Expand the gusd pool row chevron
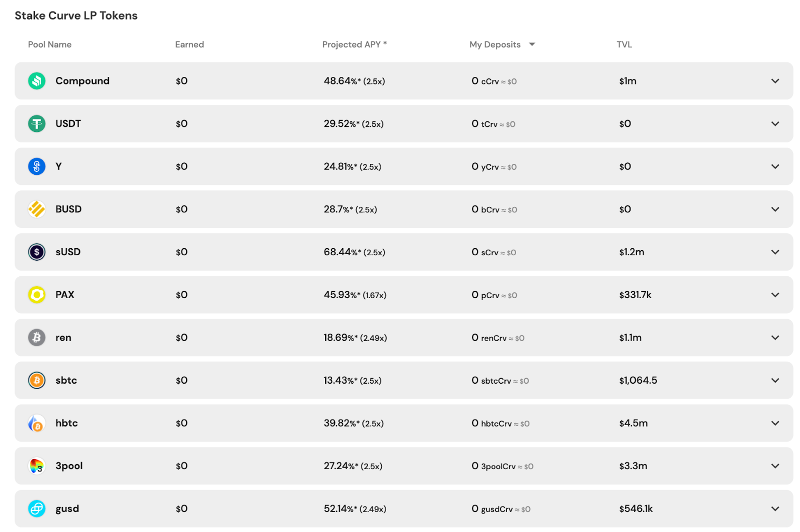 point(775,509)
